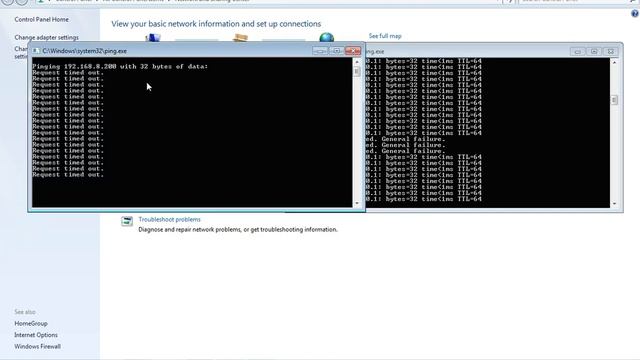Close the front ping.exe window
The height and width of the screenshot is (360, 640).
353,51
